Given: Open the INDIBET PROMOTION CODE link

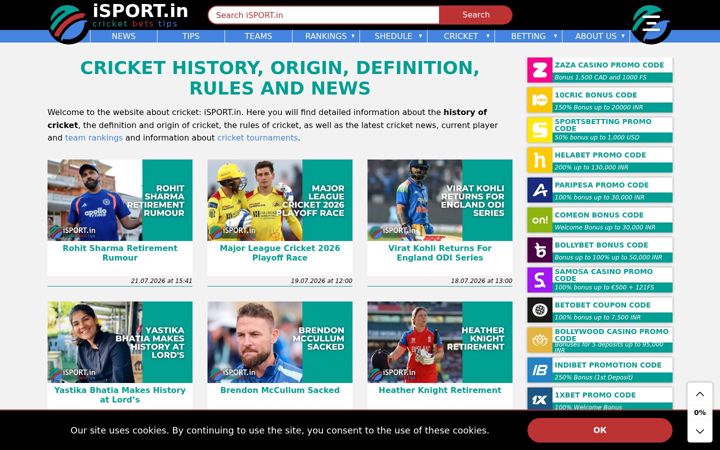Looking at the screenshot, I should (x=608, y=365).
